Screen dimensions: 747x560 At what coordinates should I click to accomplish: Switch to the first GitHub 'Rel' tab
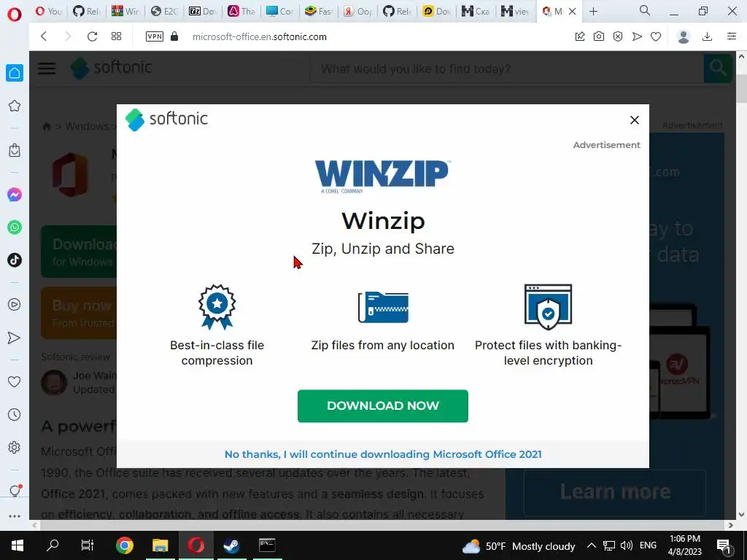click(x=86, y=12)
